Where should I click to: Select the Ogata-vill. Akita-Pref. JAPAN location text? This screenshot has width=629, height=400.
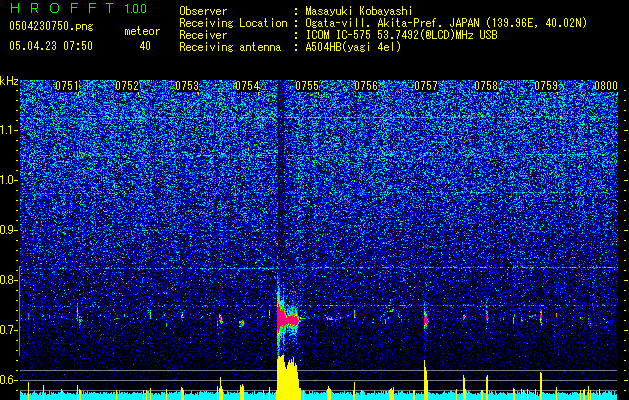point(392,23)
